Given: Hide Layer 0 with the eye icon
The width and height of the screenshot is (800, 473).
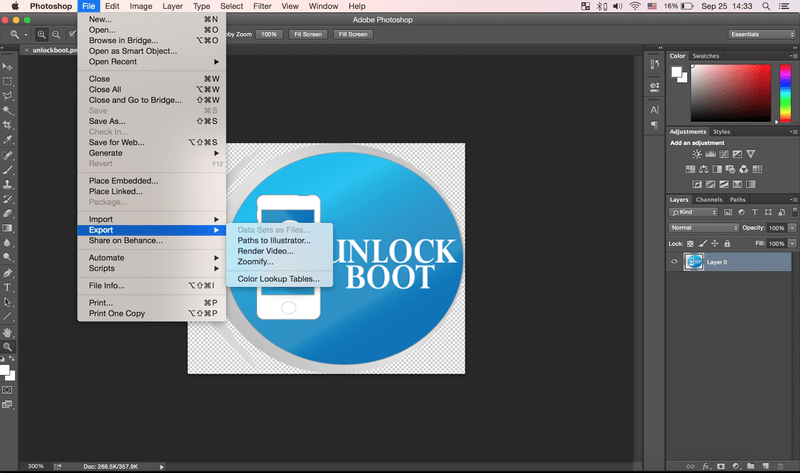Looking at the screenshot, I should click(675, 262).
